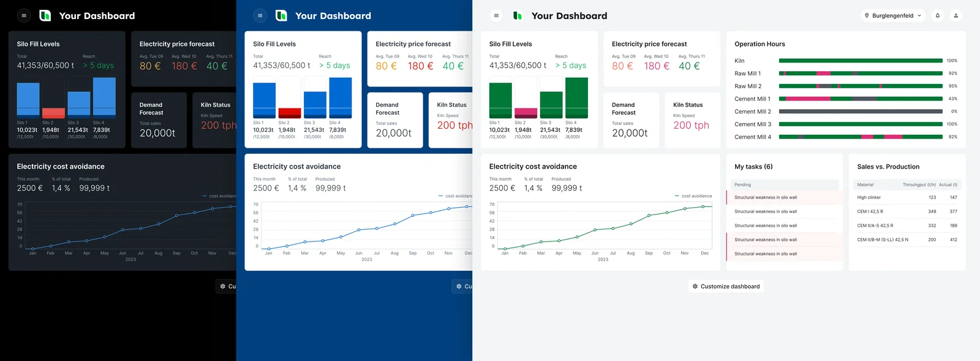Click actual value 189
Image resolution: width=980 pixels, height=361 pixels.
[953, 226]
